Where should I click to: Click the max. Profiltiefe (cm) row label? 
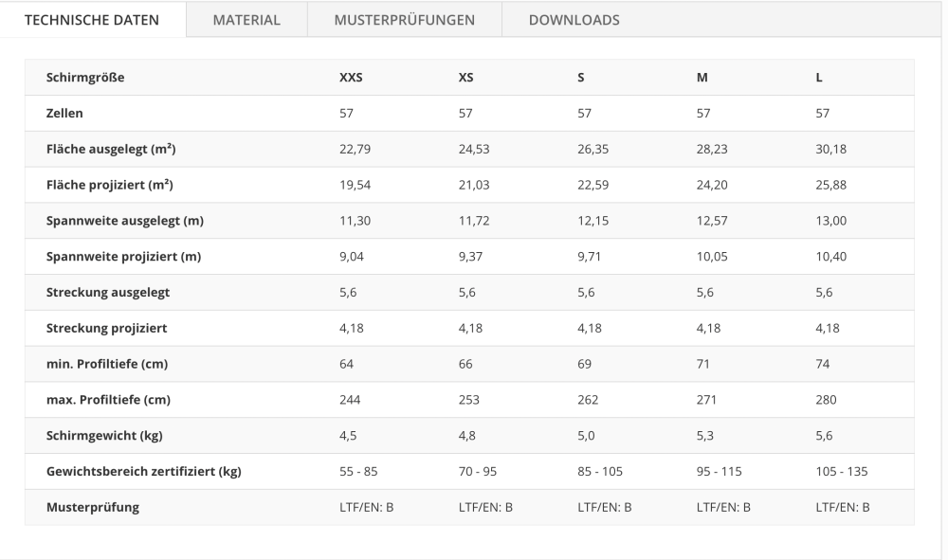[108, 399]
